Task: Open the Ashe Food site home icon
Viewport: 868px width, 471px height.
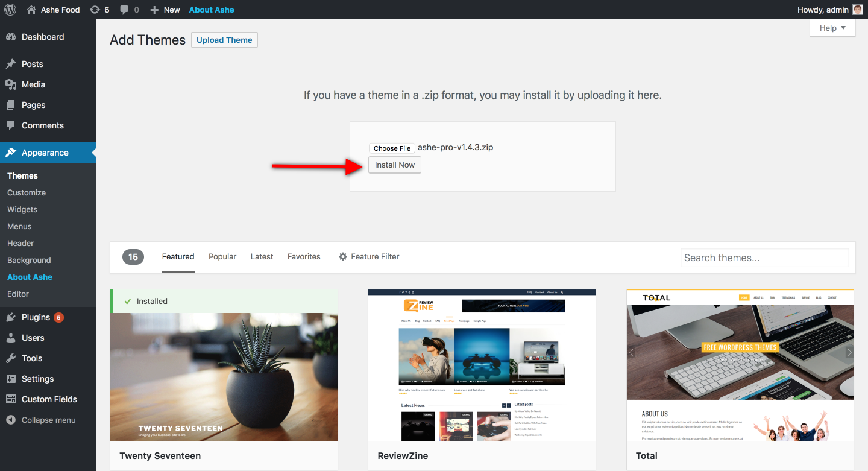Action: (x=31, y=10)
